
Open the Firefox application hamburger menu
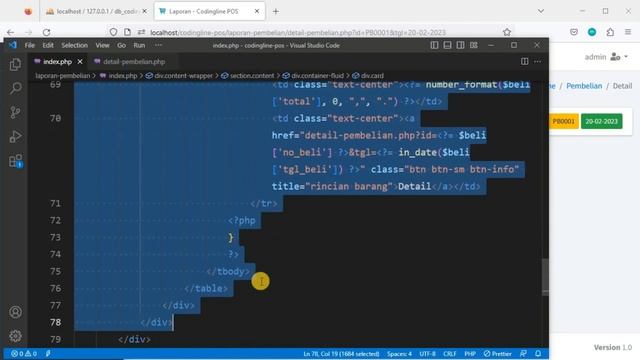(x=628, y=32)
